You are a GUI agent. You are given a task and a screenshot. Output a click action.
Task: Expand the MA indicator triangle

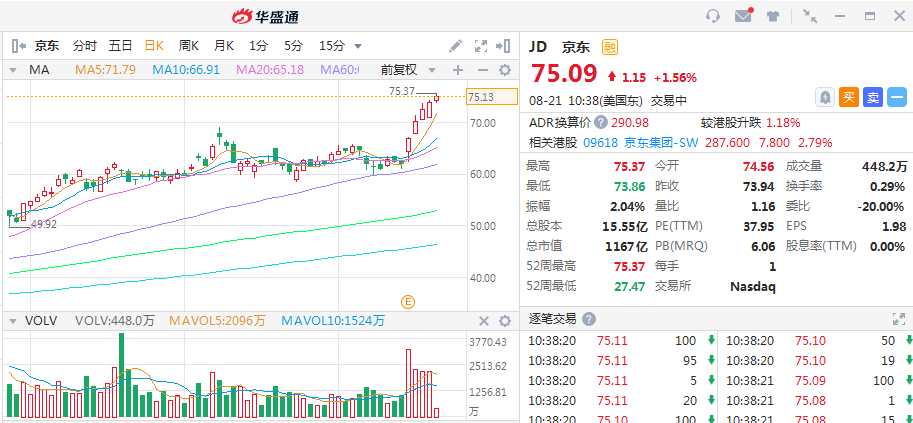tap(12, 71)
